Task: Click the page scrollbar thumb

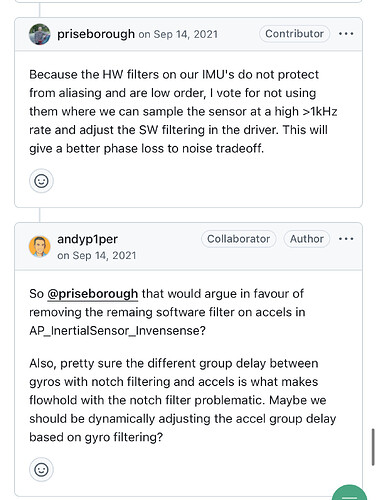Action: coord(373,447)
